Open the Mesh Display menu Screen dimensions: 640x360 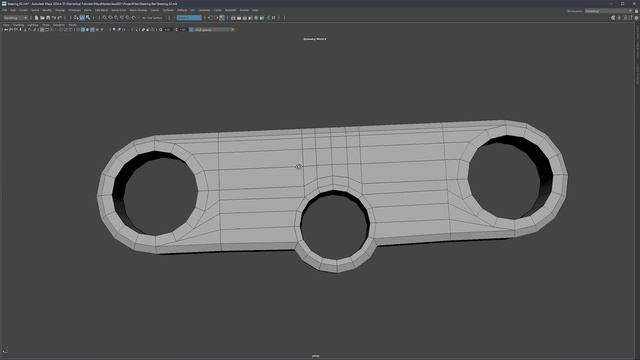(138, 10)
